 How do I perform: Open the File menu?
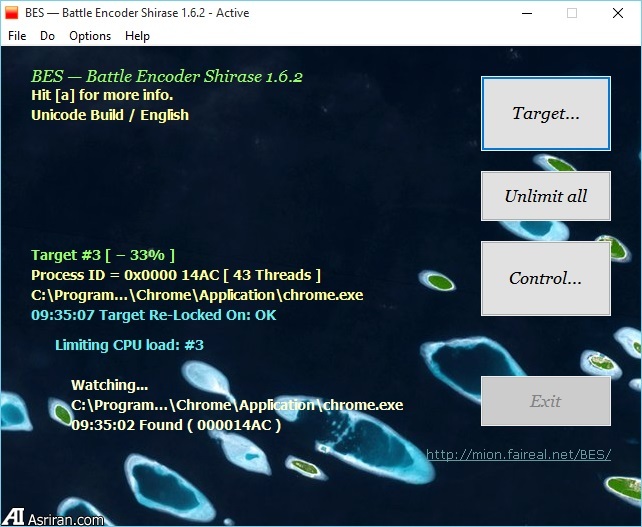(x=17, y=36)
